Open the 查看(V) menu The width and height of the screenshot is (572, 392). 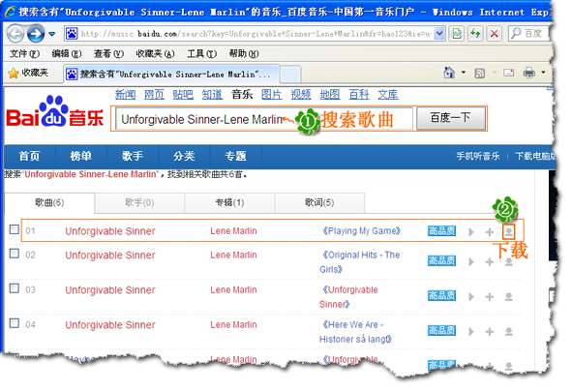[108, 54]
